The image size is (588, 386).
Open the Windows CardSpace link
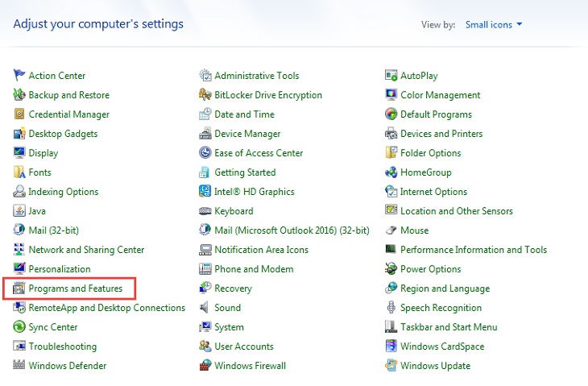(442, 347)
